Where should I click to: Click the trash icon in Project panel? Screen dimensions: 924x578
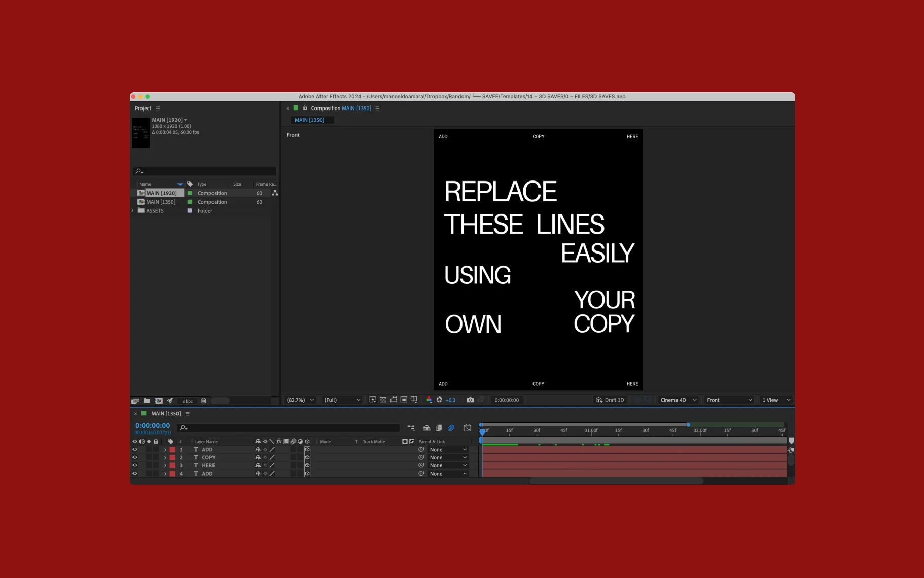click(x=203, y=401)
